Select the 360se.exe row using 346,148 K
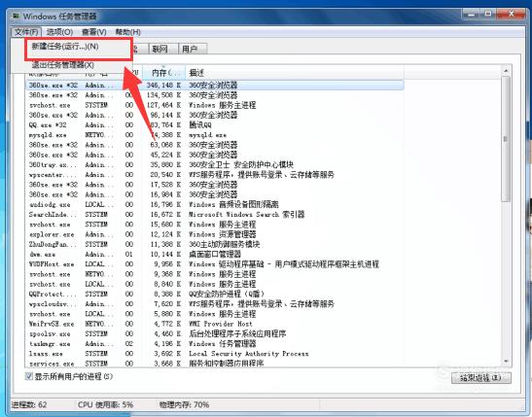 tap(215, 86)
